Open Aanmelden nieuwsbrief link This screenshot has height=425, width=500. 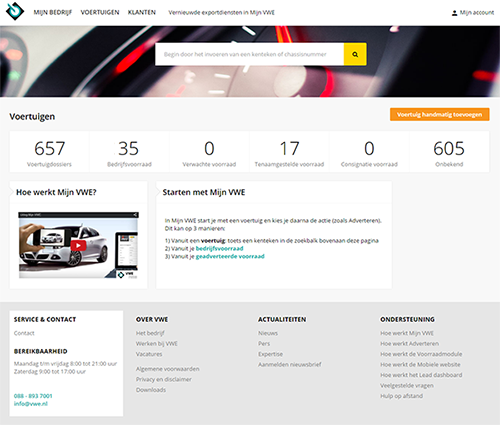tap(290, 364)
